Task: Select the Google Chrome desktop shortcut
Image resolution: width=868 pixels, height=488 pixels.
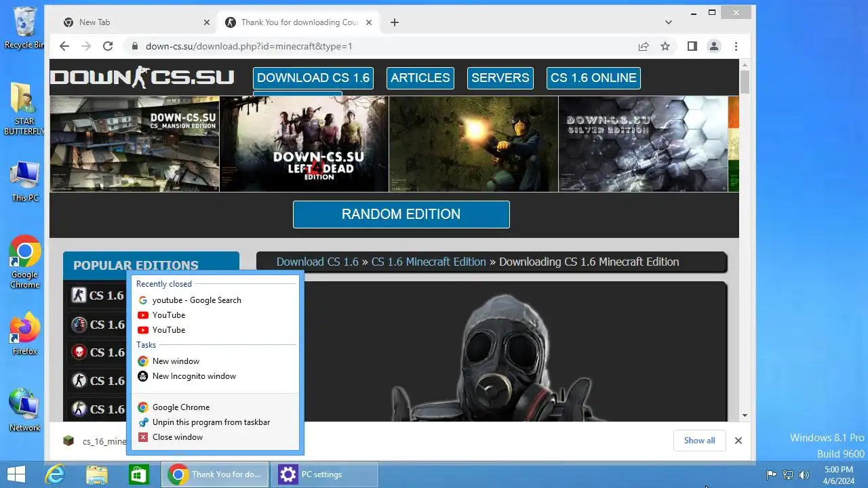Action: [24, 263]
